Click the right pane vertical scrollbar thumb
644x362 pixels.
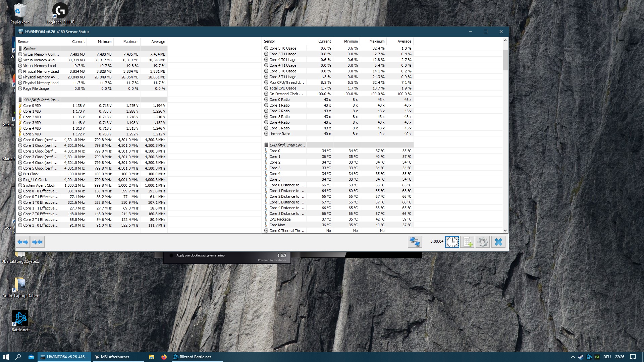point(505,60)
